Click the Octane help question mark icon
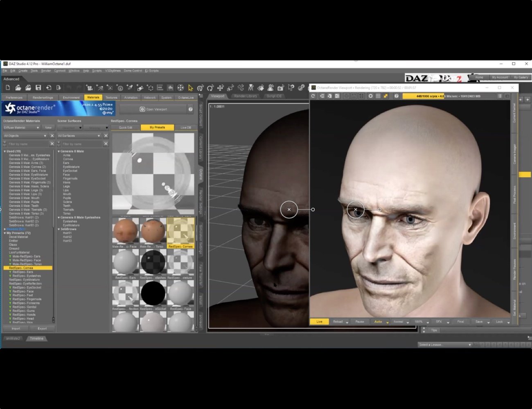532x409 pixels. click(x=190, y=109)
